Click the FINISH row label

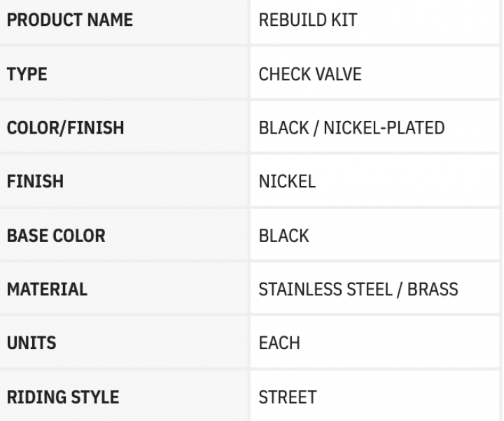click(35, 182)
